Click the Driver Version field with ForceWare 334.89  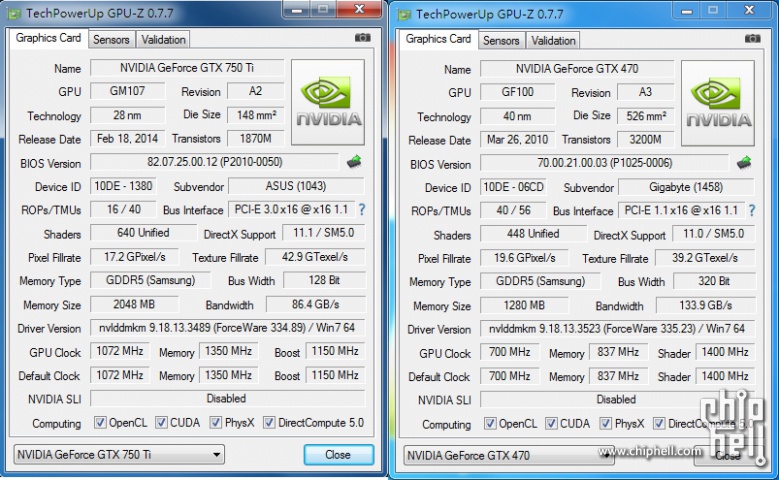[x=228, y=328]
